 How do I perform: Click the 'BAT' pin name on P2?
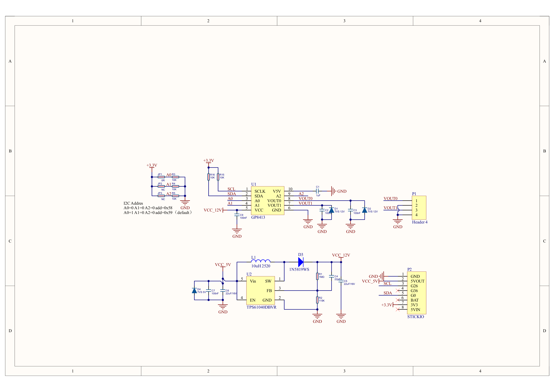[415, 300]
